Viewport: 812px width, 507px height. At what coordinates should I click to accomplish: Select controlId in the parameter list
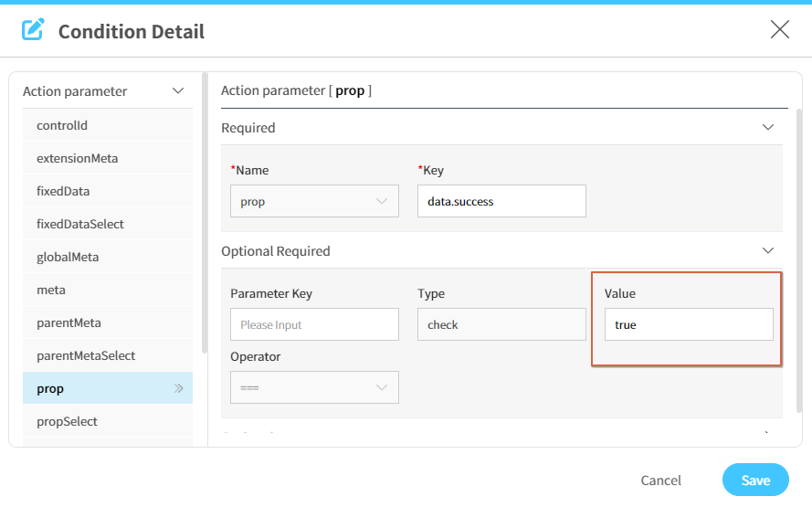pyautogui.click(x=108, y=125)
